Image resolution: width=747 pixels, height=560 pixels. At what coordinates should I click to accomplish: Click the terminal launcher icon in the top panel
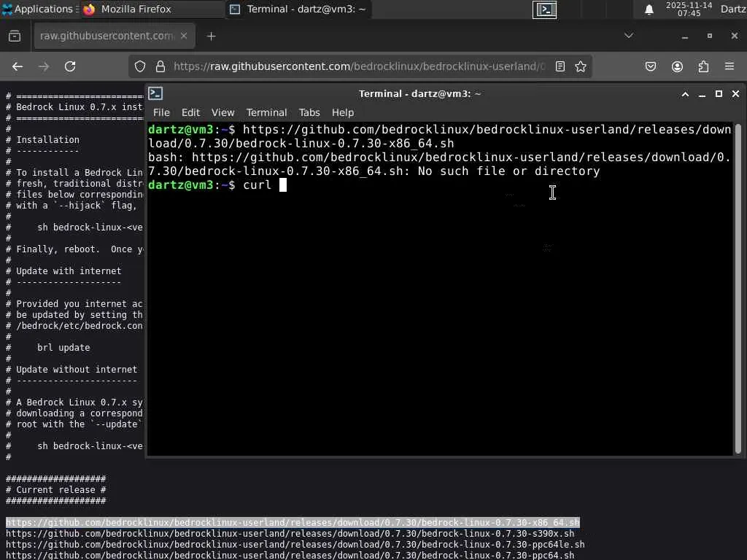(x=544, y=9)
